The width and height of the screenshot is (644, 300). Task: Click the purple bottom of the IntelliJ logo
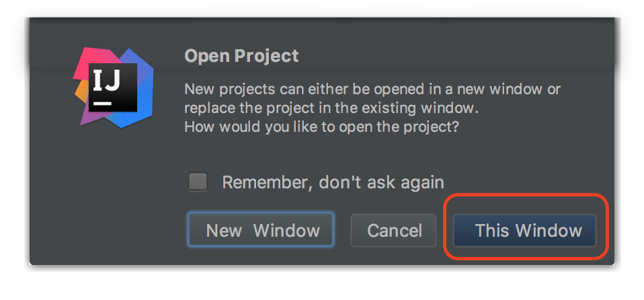click(x=91, y=118)
